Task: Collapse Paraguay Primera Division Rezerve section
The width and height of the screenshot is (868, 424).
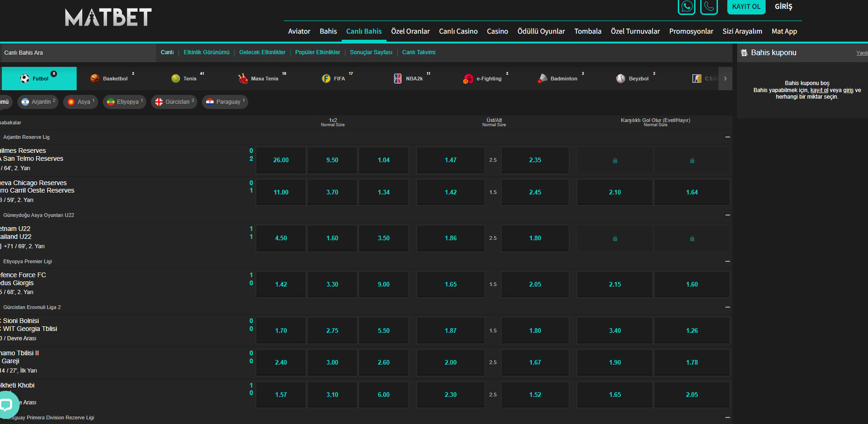Action: point(727,417)
